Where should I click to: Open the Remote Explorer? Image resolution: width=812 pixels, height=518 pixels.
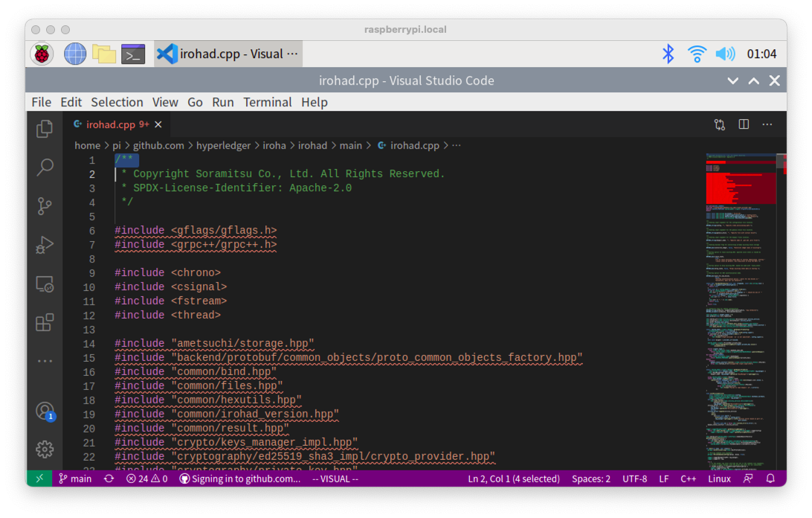point(45,284)
